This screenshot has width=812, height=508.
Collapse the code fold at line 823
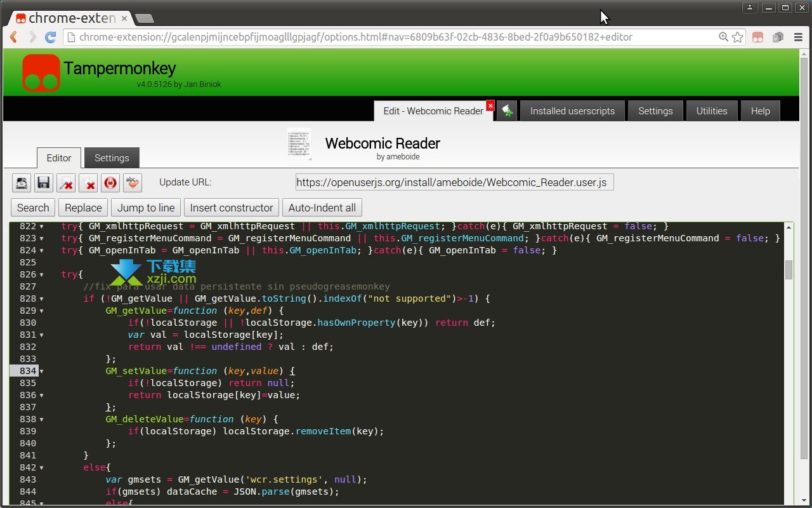[42, 239]
